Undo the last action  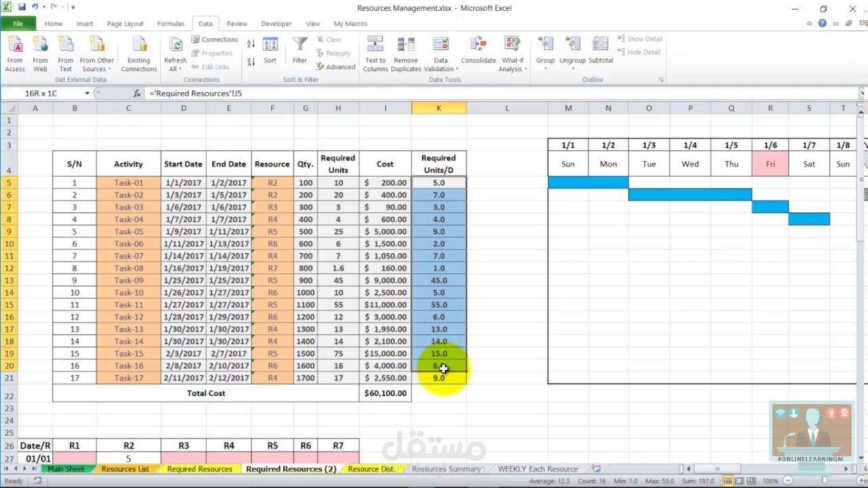pos(35,7)
